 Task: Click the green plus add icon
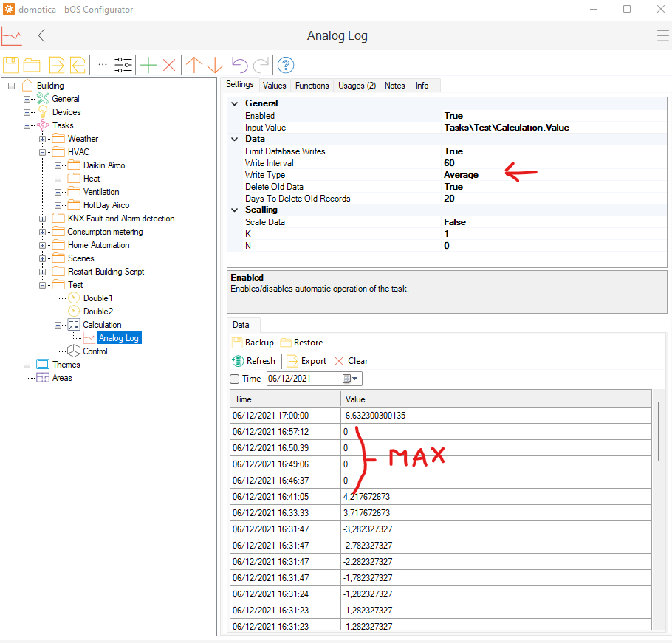pos(148,65)
